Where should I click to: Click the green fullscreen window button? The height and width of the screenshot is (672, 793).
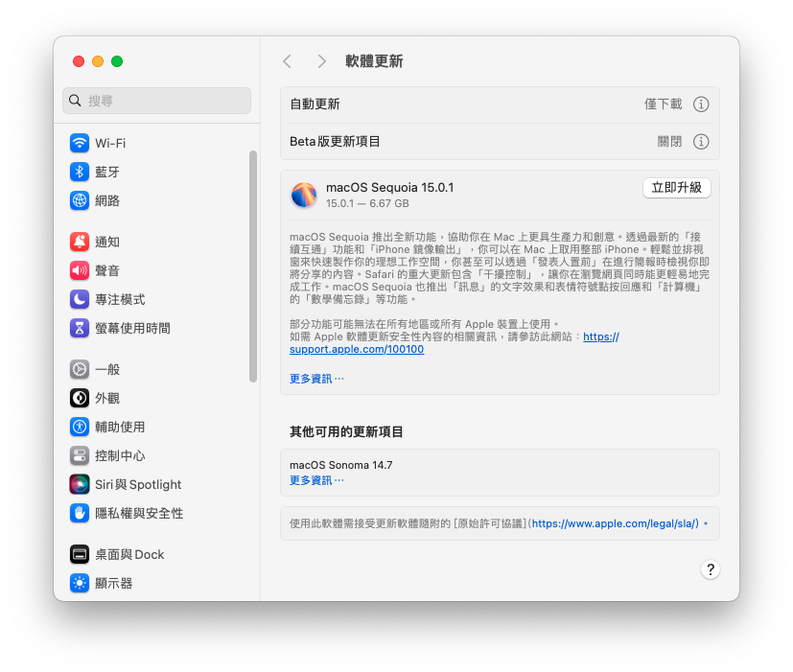pyautogui.click(x=117, y=61)
